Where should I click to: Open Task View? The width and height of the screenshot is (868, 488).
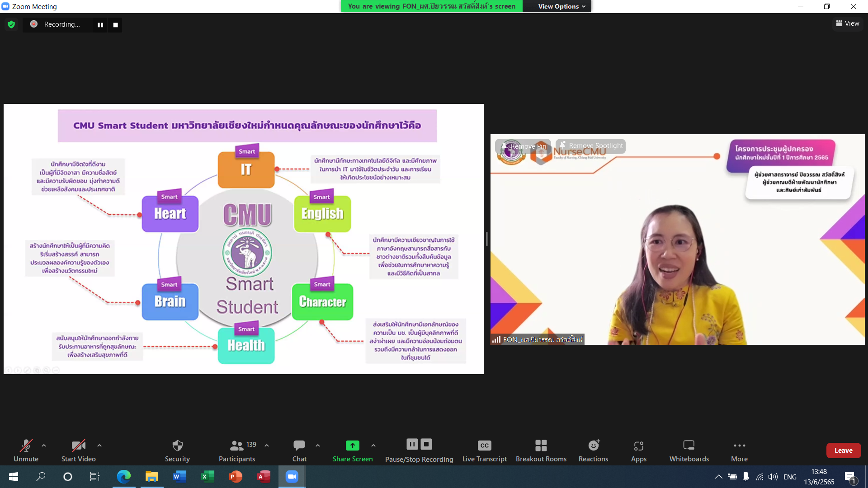pos(95,477)
